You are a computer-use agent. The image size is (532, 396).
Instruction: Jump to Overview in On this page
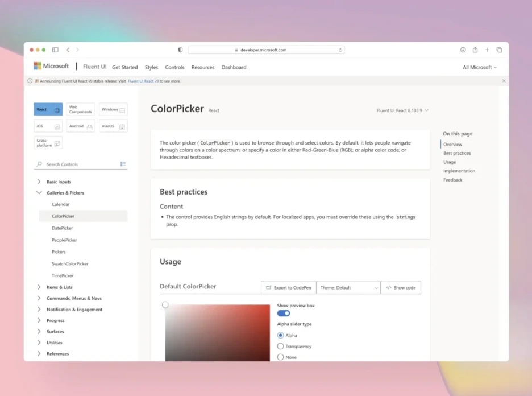pyautogui.click(x=452, y=145)
